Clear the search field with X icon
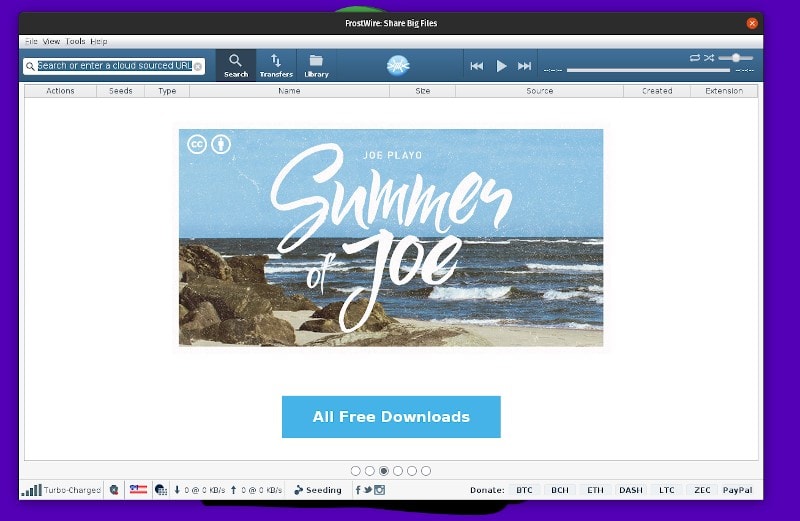Image resolution: width=800 pixels, height=521 pixels. coord(197,66)
